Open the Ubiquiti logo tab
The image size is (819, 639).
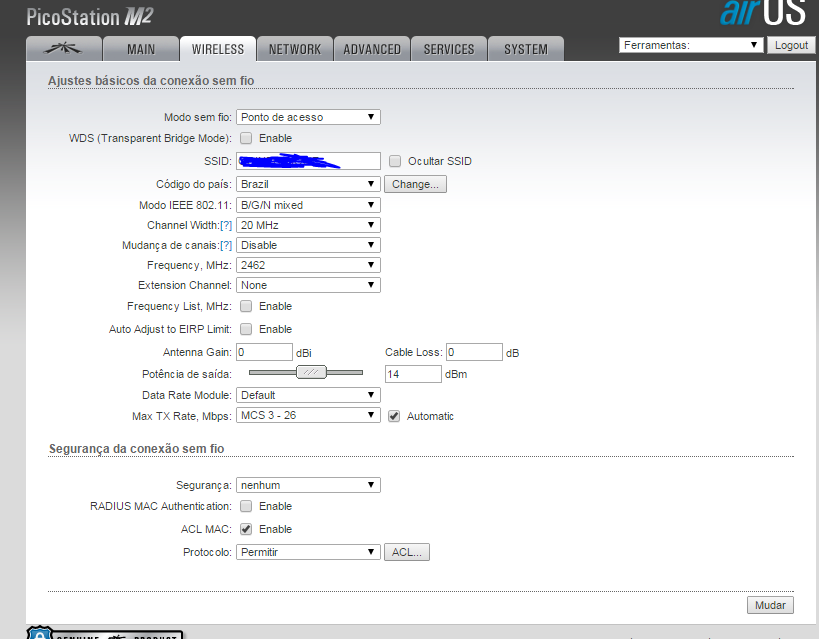click(64, 49)
